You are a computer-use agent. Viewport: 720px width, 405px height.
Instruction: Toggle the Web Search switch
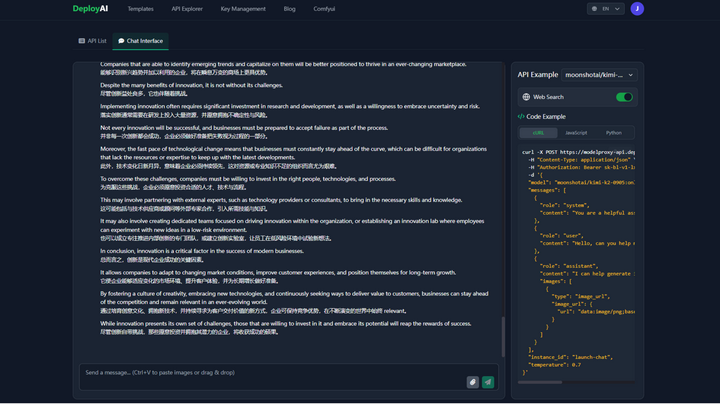pyautogui.click(x=624, y=97)
